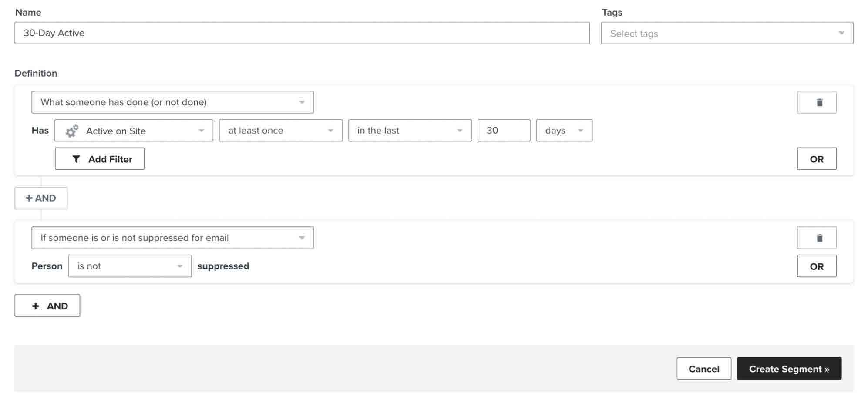The height and width of the screenshot is (400, 868).
Task: Change the days unit dropdown
Action: coord(564,131)
